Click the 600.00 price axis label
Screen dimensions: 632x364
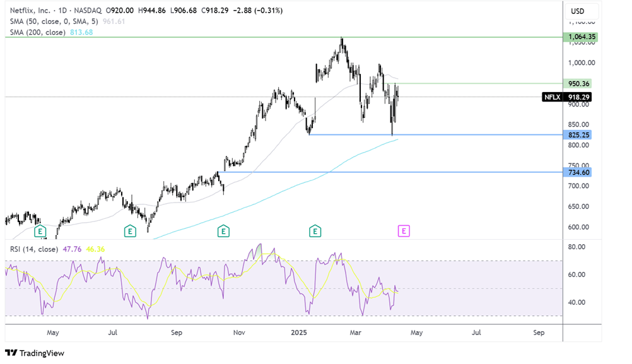point(578,227)
